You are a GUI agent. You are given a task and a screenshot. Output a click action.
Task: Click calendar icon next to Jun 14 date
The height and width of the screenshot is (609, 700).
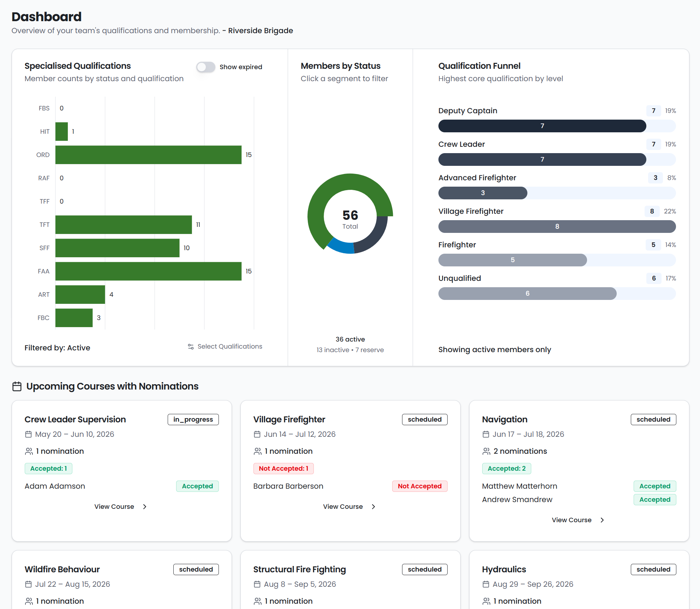coord(257,434)
